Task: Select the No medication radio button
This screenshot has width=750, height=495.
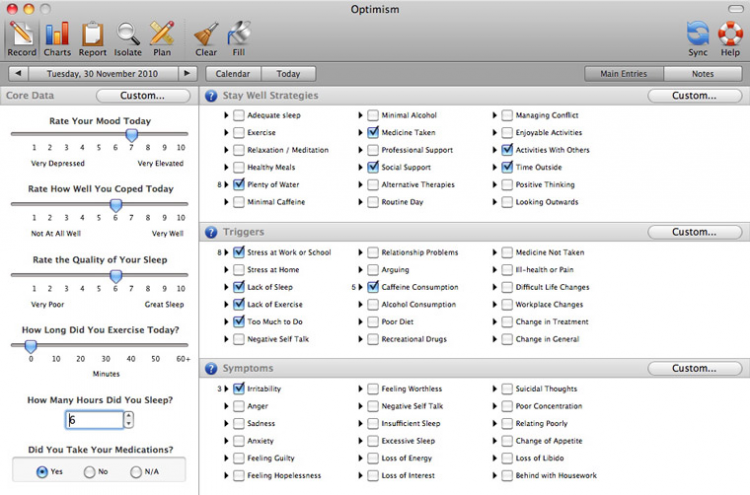Action: pyautogui.click(x=90, y=471)
